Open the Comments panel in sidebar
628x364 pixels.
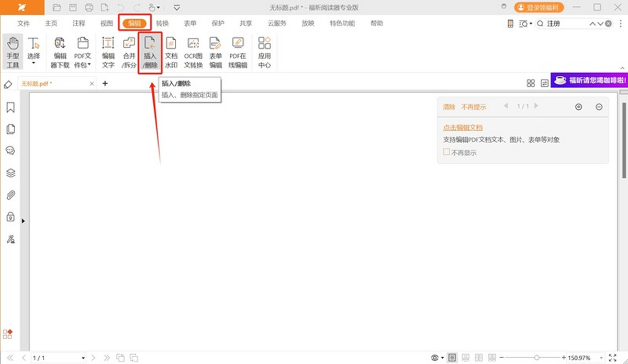coord(10,151)
